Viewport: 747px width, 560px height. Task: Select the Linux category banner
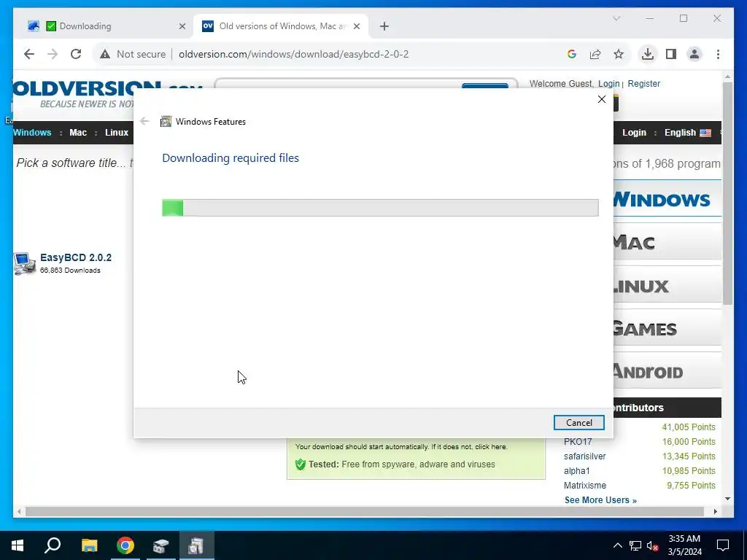pos(667,286)
